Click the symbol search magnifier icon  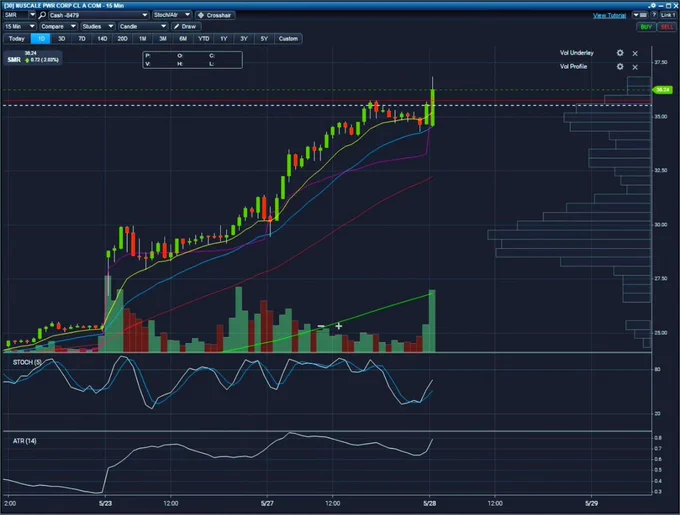42,15
